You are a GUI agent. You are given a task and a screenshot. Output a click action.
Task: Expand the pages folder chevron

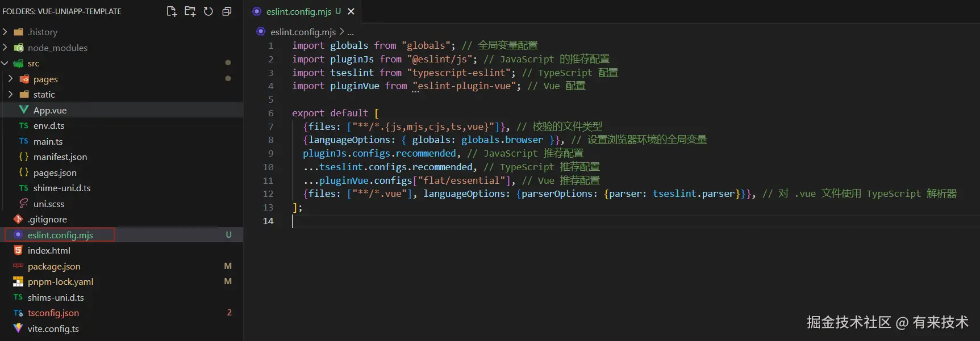pos(11,79)
